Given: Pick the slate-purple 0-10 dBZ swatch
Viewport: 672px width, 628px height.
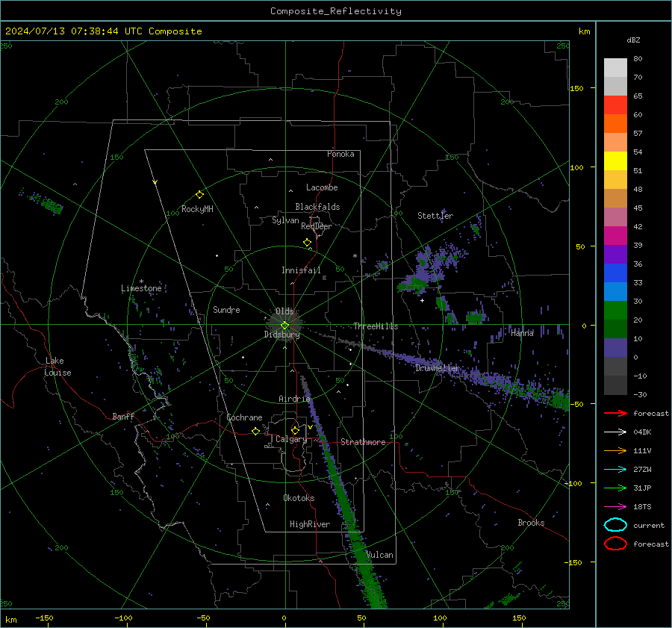Looking at the screenshot, I should pos(615,347).
